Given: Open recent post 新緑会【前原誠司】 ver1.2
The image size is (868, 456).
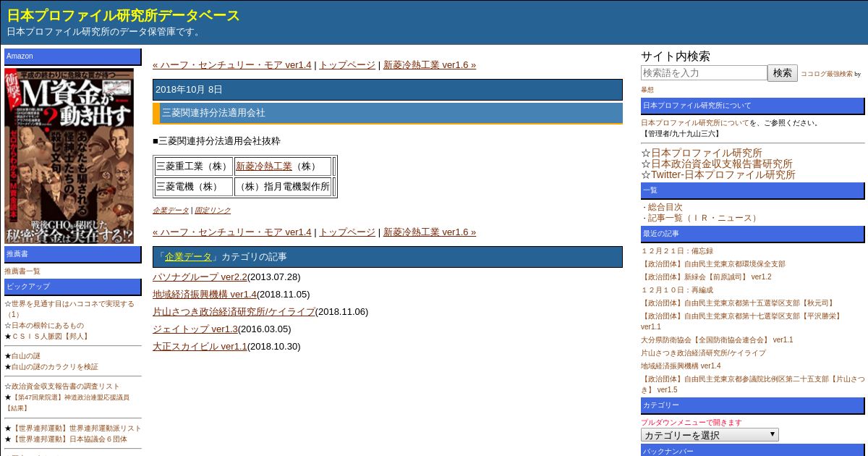Looking at the screenshot, I should tap(706, 276).
